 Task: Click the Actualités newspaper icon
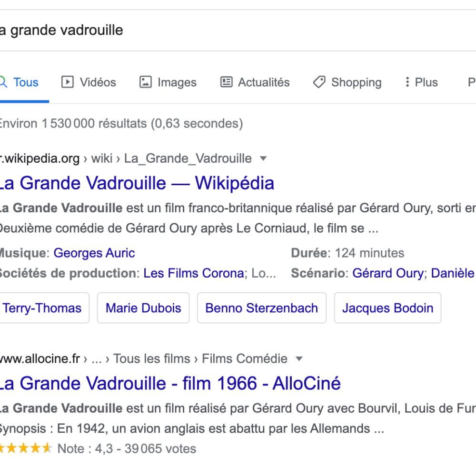pyautogui.click(x=227, y=82)
